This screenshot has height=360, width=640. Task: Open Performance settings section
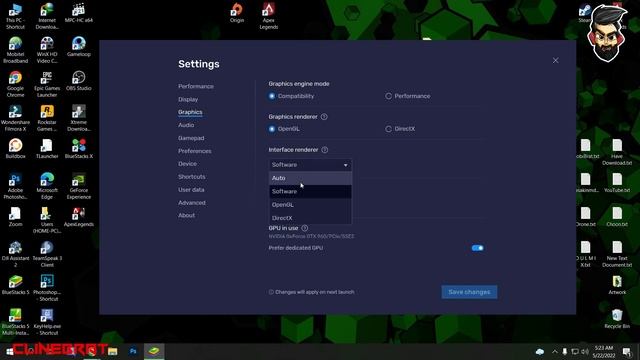pos(196,86)
